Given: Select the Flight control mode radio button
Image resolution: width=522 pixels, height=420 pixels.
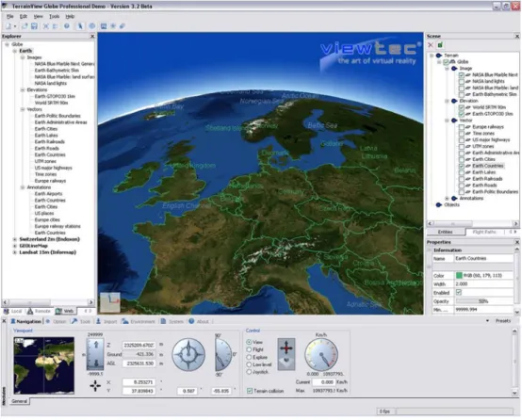Looking at the screenshot, I should pos(249,349).
